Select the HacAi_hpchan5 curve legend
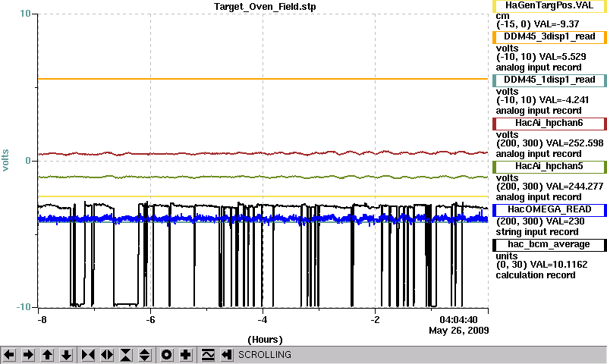 pyautogui.click(x=549, y=167)
